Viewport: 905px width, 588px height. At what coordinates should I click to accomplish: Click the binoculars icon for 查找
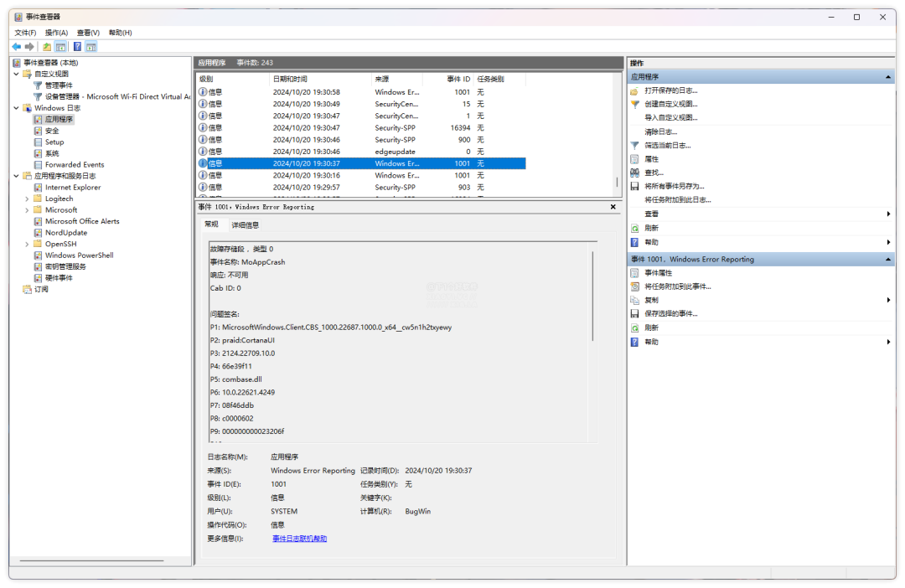pyautogui.click(x=634, y=173)
